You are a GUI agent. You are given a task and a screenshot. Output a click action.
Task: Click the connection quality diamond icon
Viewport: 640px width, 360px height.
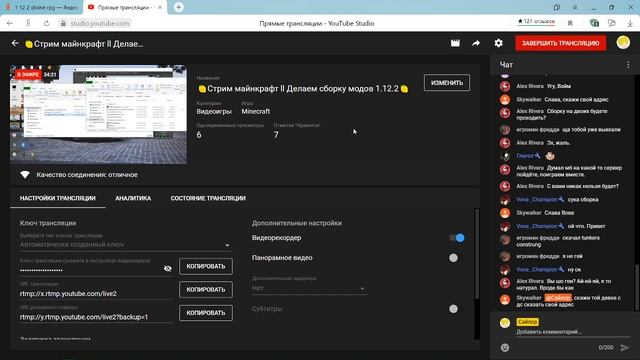(x=25, y=175)
